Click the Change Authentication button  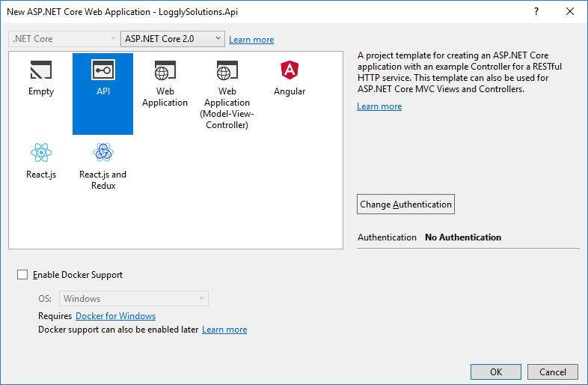tap(405, 204)
